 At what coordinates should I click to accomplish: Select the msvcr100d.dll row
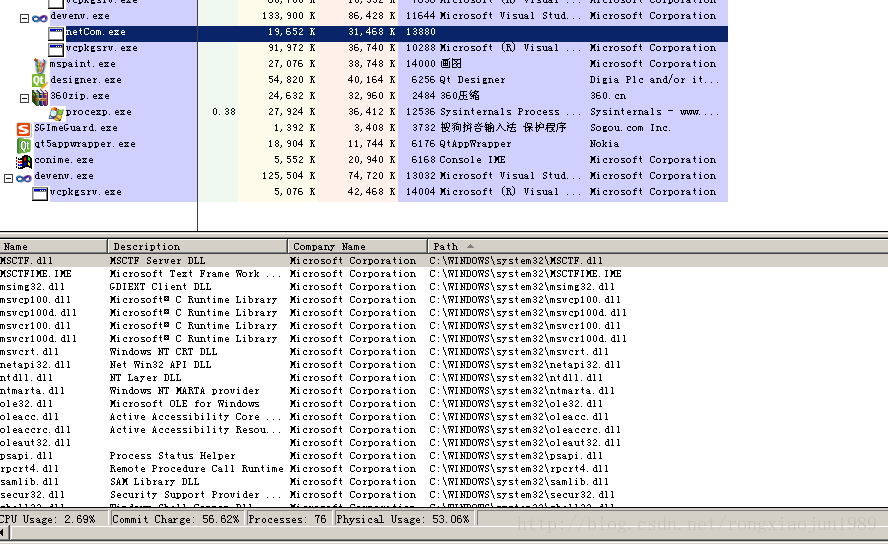(x=444, y=339)
